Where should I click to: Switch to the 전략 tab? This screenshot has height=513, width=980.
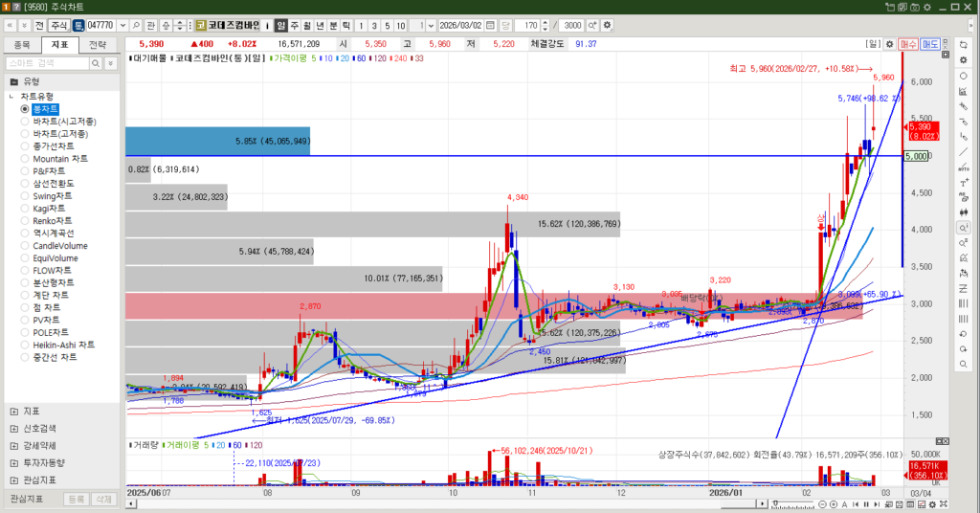click(x=98, y=44)
